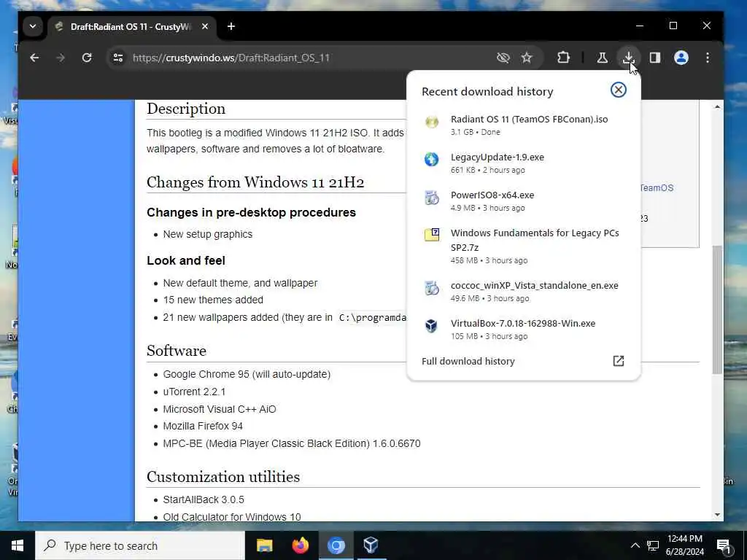
Task: Show hidden system tray icons chevron
Action: 635,545
